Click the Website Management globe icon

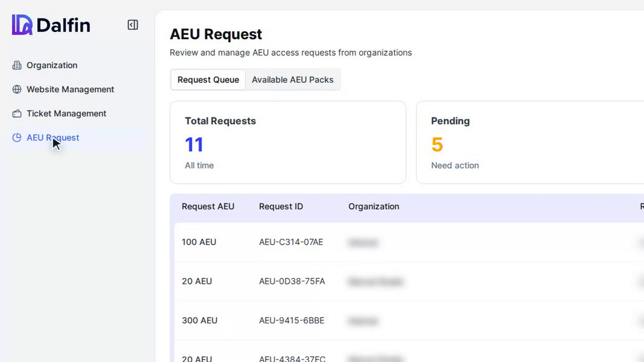(17, 89)
